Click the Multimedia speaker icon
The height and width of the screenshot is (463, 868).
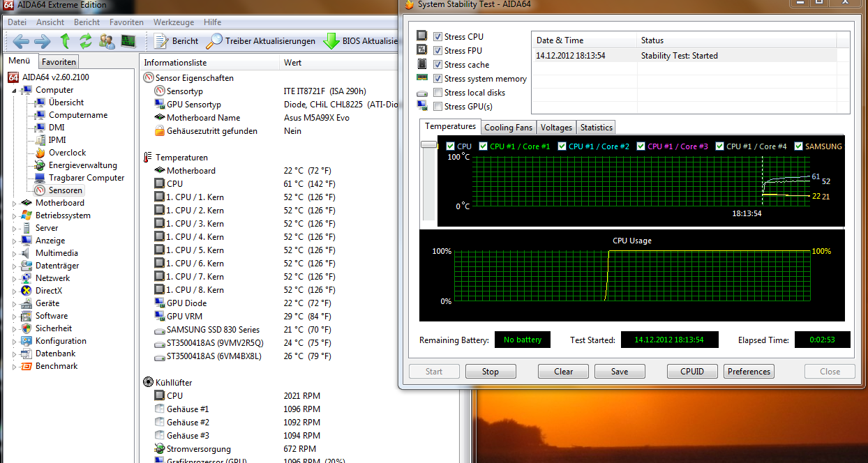click(x=27, y=253)
